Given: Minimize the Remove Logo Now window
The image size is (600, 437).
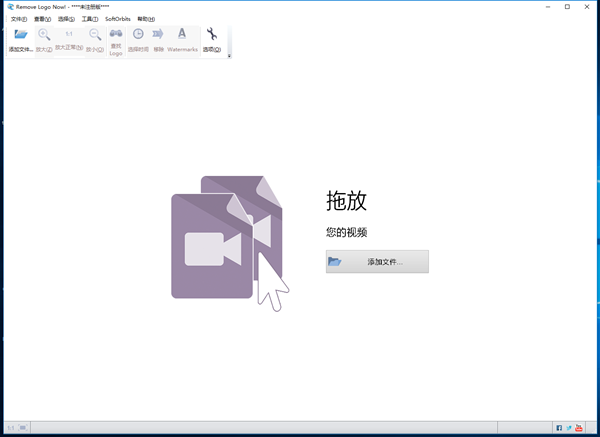Looking at the screenshot, I should (x=548, y=7).
